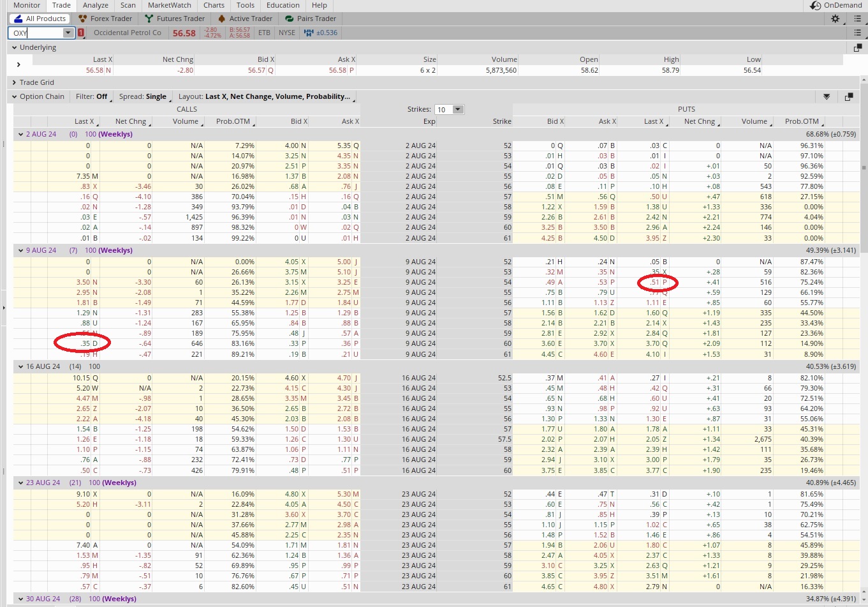Open the MarketWatch main tab
Image resolution: width=868 pixels, height=607 pixels.
coord(170,5)
